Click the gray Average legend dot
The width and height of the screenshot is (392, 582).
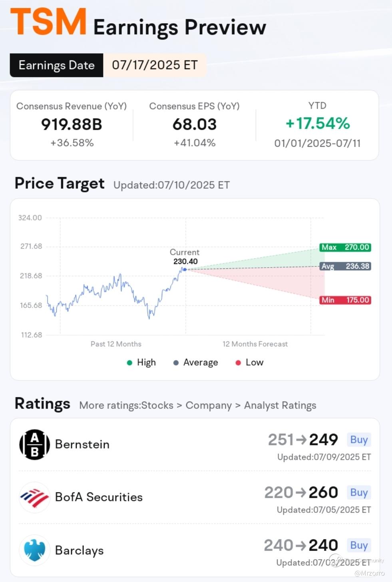176,363
